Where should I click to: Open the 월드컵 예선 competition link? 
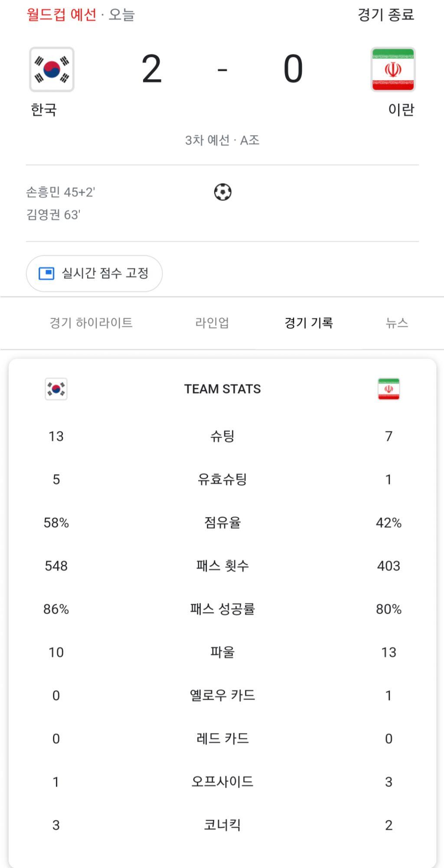[x=62, y=15]
